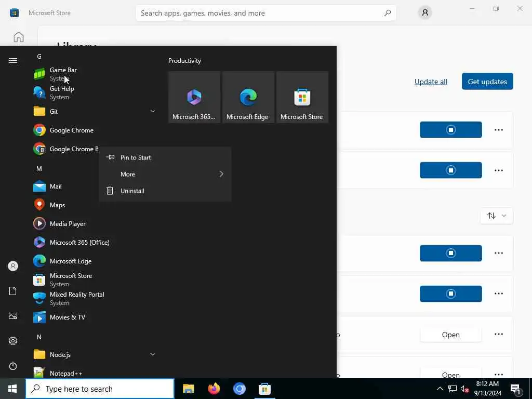Open more options beside the first Open button

point(498,334)
